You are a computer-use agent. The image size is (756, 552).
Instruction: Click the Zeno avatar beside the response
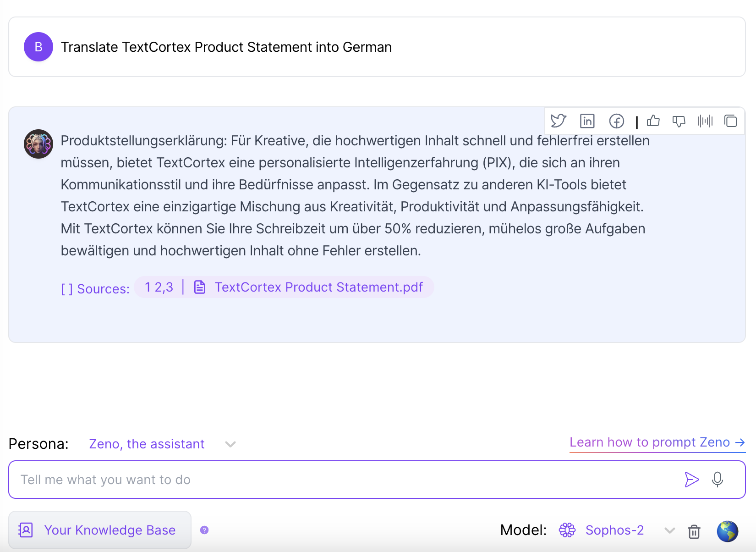(x=38, y=144)
